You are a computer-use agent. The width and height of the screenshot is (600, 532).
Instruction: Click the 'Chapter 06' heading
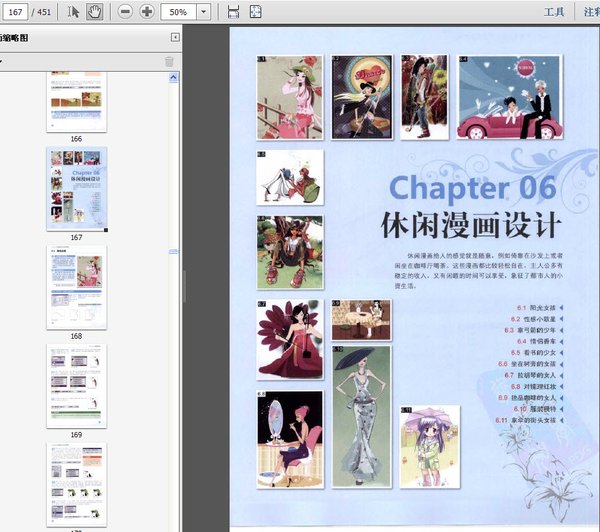[473, 188]
